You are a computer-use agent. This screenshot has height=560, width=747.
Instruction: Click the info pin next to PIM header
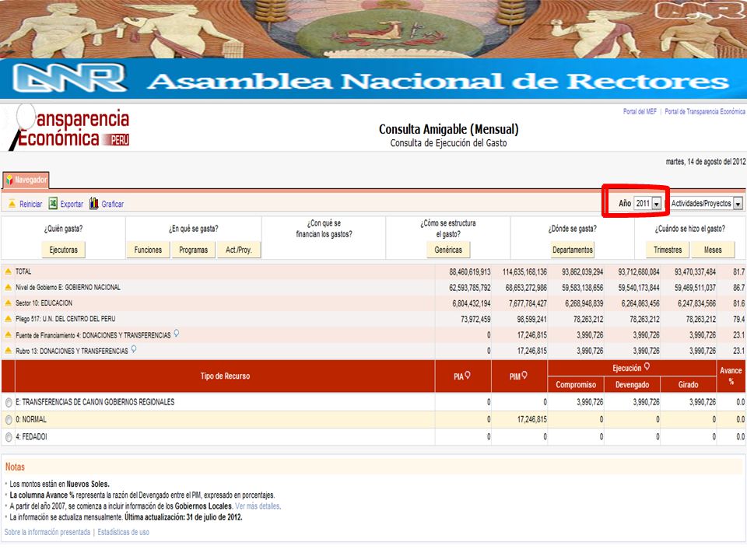(x=524, y=375)
